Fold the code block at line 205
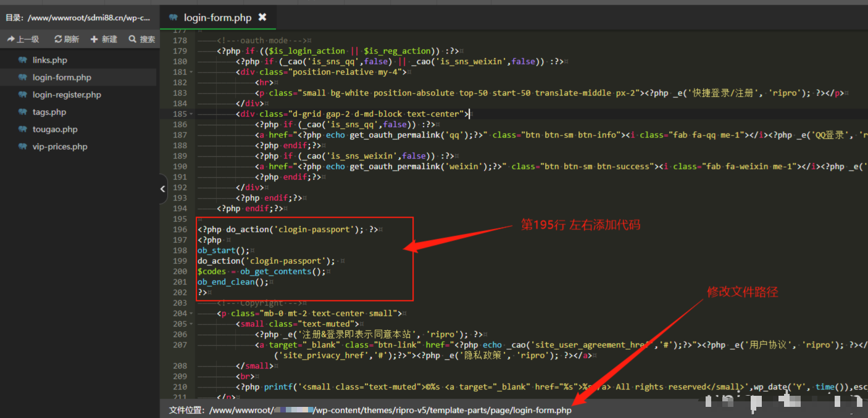 click(191, 324)
